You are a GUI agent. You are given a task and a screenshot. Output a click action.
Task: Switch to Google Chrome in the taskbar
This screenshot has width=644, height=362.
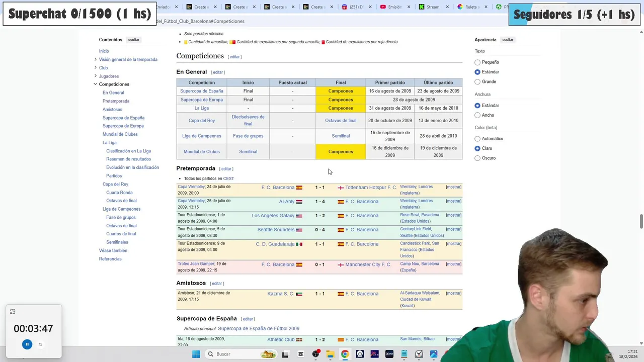[x=345, y=354]
